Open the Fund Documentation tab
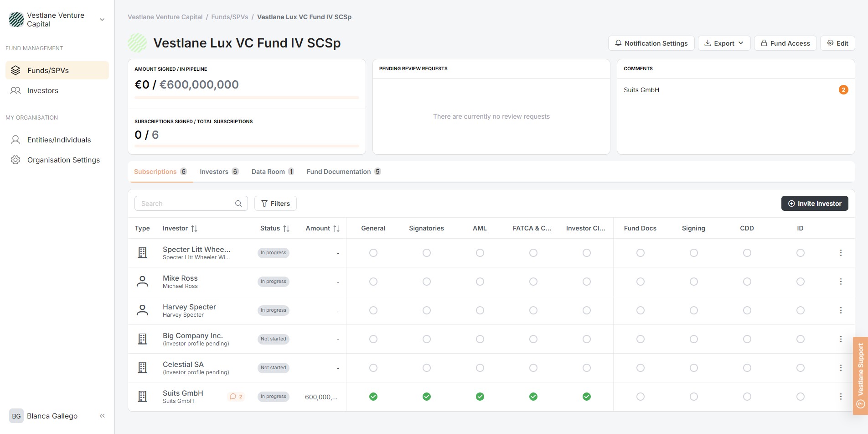The width and height of the screenshot is (868, 434). pyautogui.click(x=343, y=172)
